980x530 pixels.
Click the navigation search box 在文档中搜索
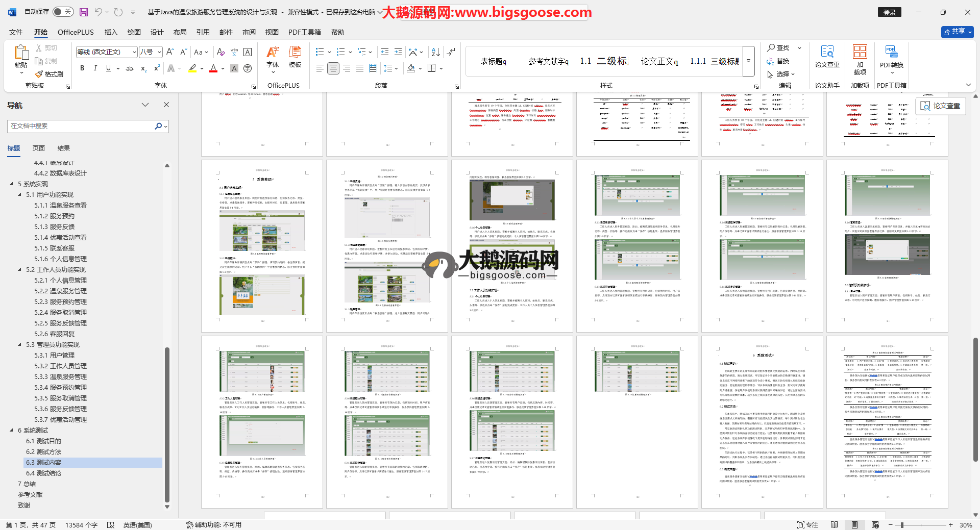point(82,126)
